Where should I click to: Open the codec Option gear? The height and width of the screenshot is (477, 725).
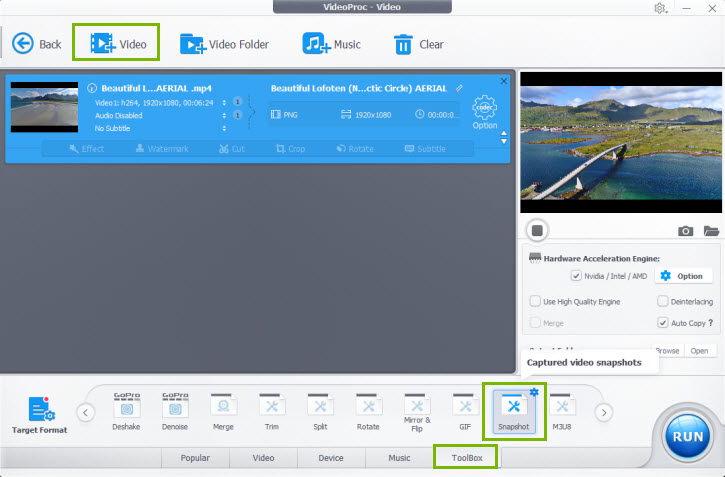click(485, 112)
